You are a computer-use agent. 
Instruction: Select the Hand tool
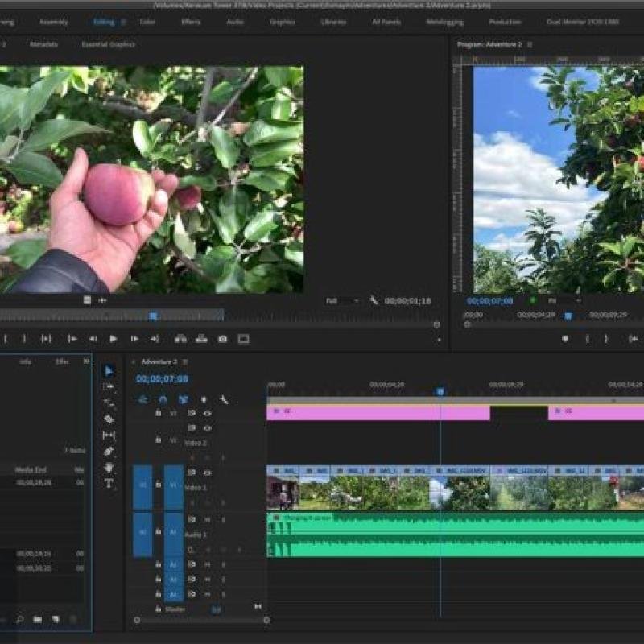click(x=109, y=468)
